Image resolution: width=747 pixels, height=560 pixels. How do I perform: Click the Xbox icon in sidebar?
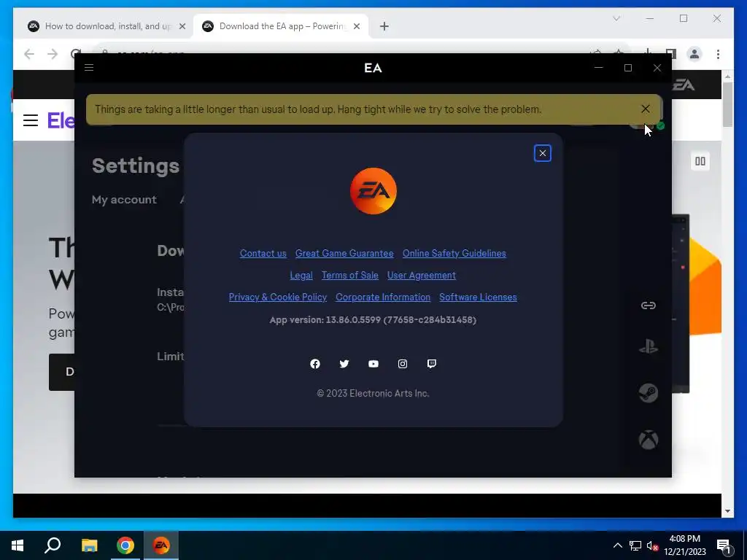point(649,440)
